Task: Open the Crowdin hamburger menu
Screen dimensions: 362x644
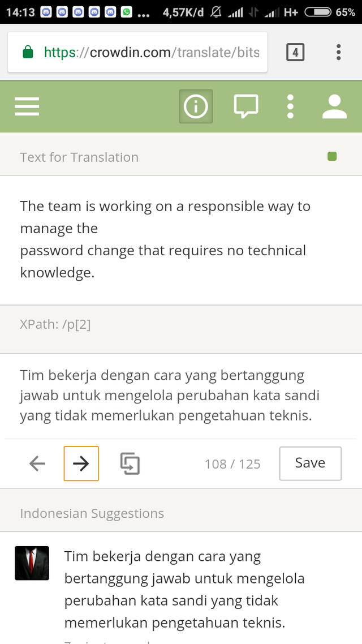Action: coord(27,107)
